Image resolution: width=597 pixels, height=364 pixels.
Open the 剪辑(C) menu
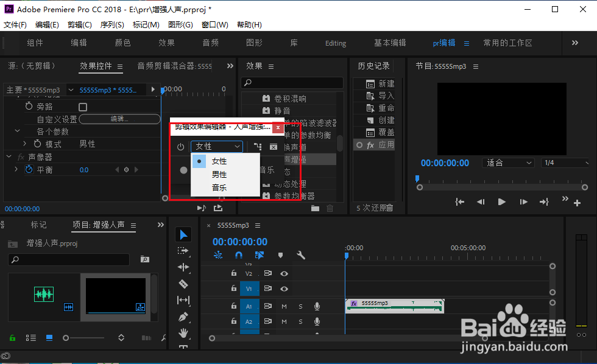pyautogui.click(x=80, y=25)
